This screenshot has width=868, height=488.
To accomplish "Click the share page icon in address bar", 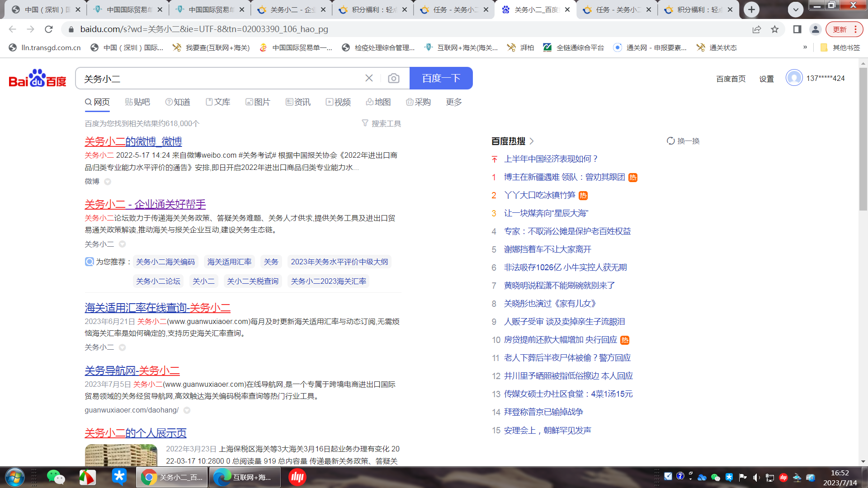I will 756,29.
